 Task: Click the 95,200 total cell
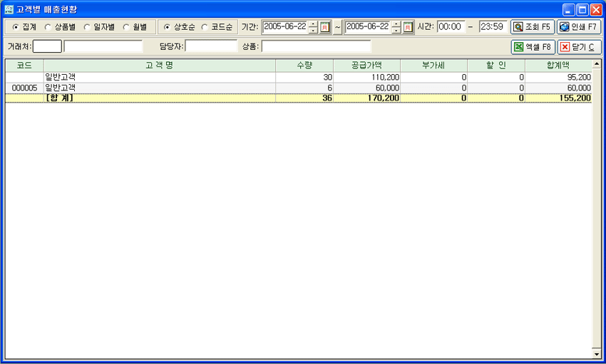coord(558,77)
